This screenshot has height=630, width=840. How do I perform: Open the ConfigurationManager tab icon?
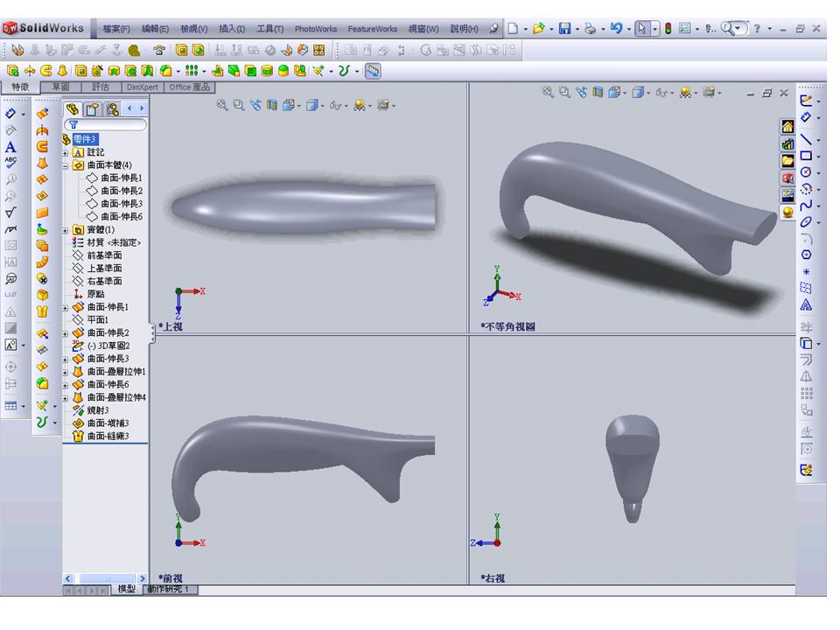112,109
